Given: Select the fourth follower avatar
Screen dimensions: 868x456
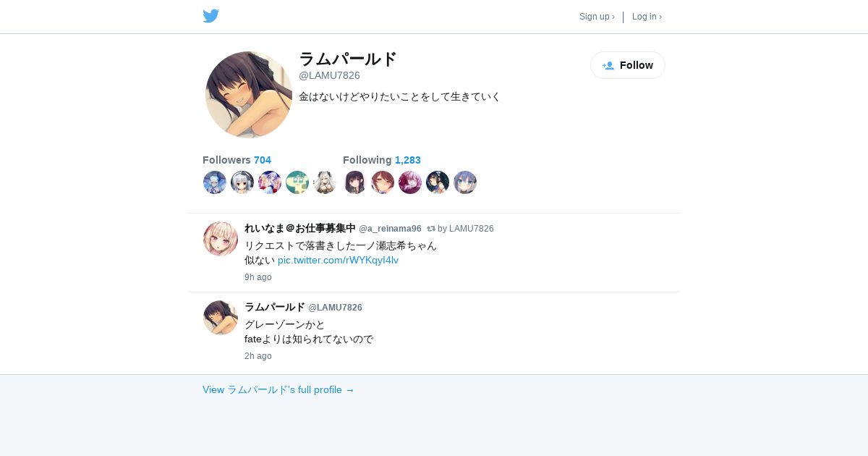Looking at the screenshot, I should [x=297, y=182].
